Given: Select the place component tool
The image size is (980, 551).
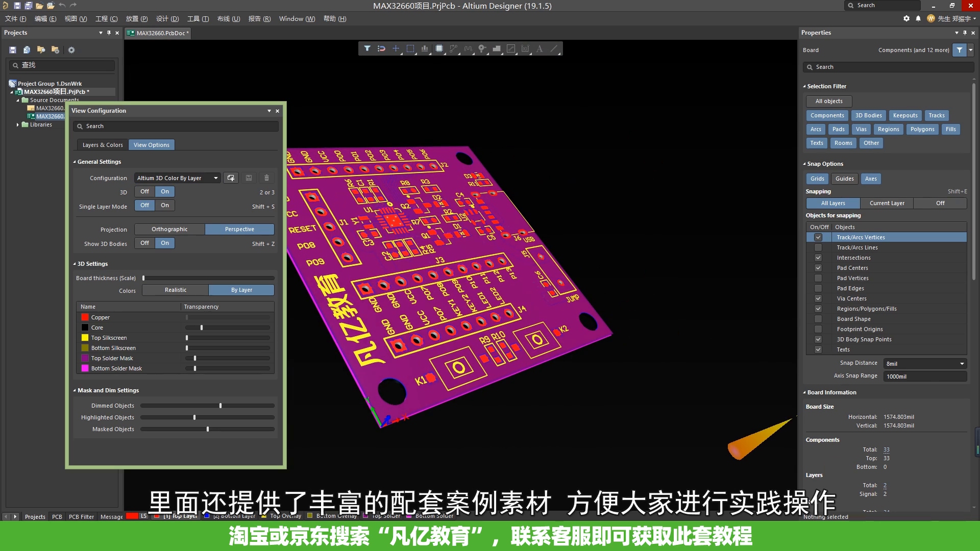Looking at the screenshot, I should click(x=439, y=48).
